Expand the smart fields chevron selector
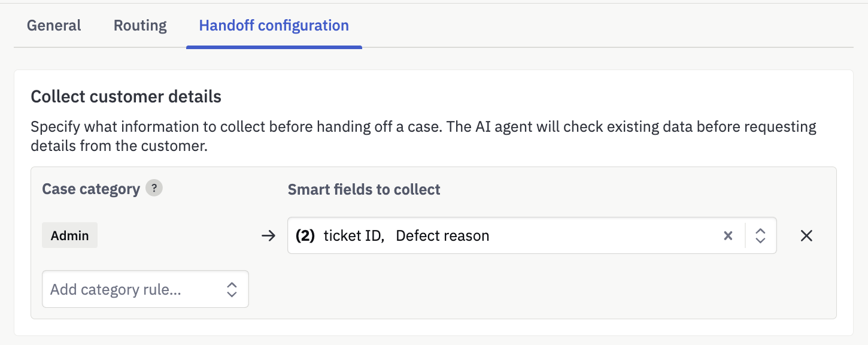Image resolution: width=868 pixels, height=345 pixels. pos(760,236)
